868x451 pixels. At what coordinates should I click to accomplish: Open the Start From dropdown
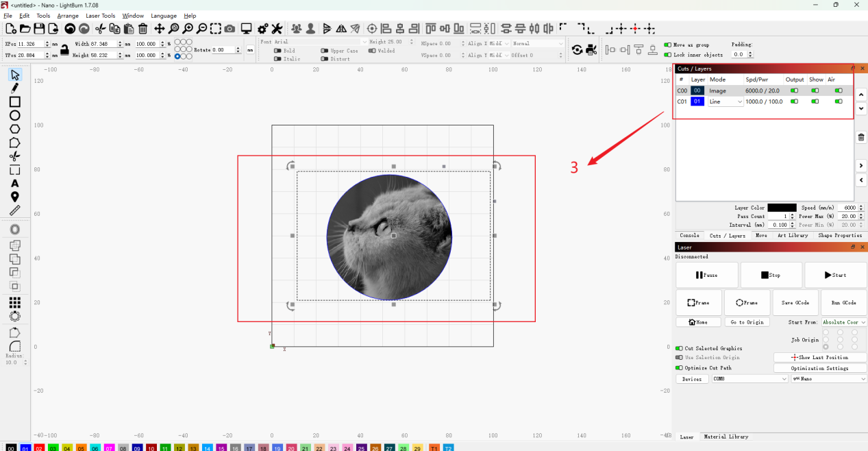click(844, 322)
